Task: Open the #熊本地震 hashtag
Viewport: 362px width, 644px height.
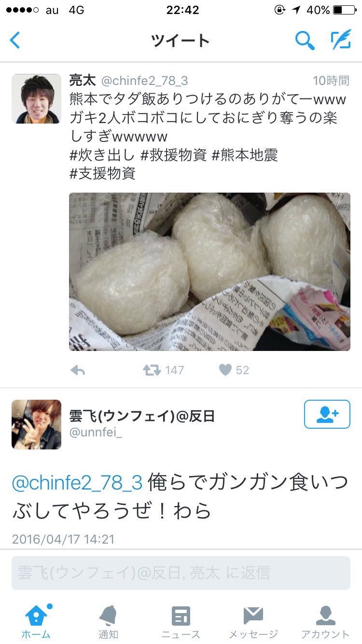Action: coord(245,155)
